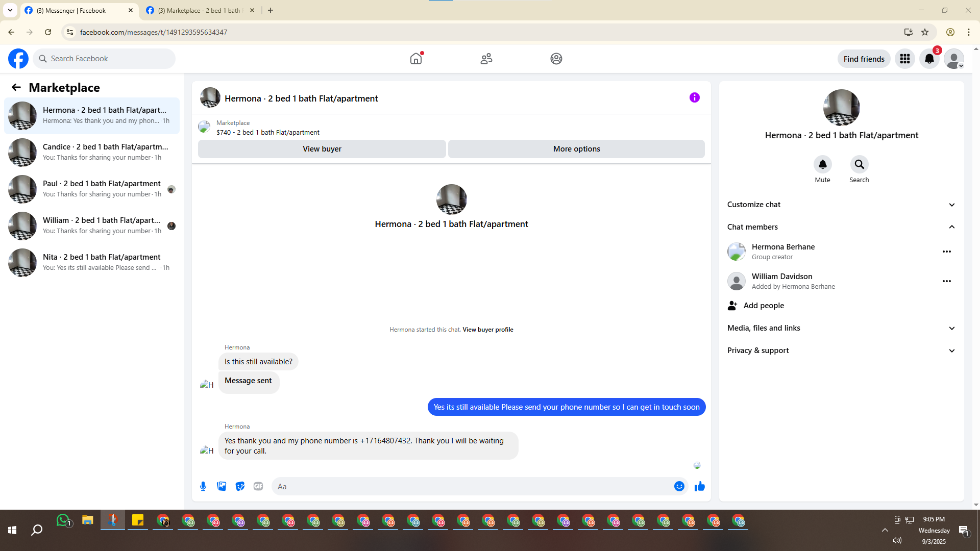Show hidden system tray icons
980x551 pixels.
(885, 531)
